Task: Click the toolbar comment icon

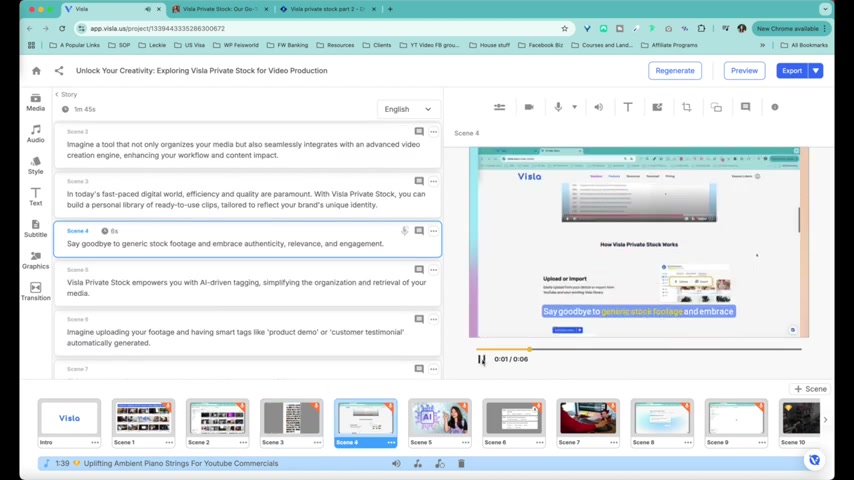Action: coord(746,107)
